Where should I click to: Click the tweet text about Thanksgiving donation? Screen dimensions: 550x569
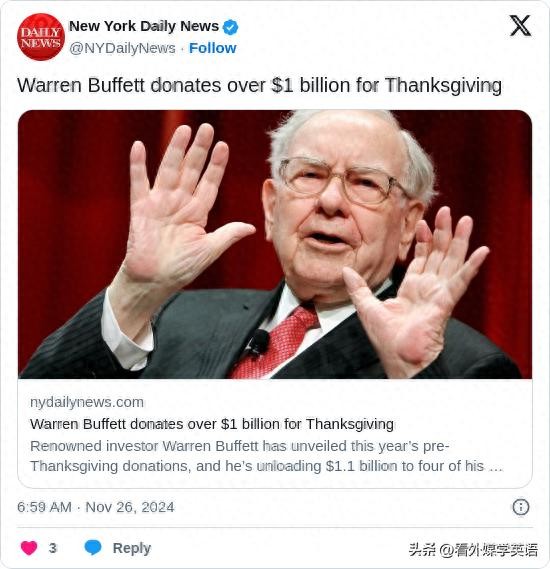pyautogui.click(x=259, y=86)
